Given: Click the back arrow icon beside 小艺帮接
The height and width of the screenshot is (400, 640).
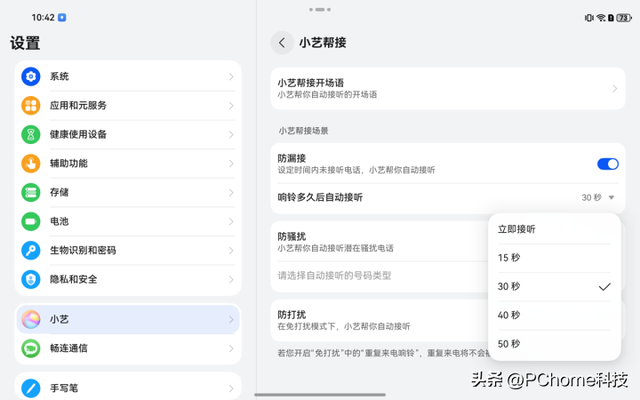Looking at the screenshot, I should [x=282, y=43].
